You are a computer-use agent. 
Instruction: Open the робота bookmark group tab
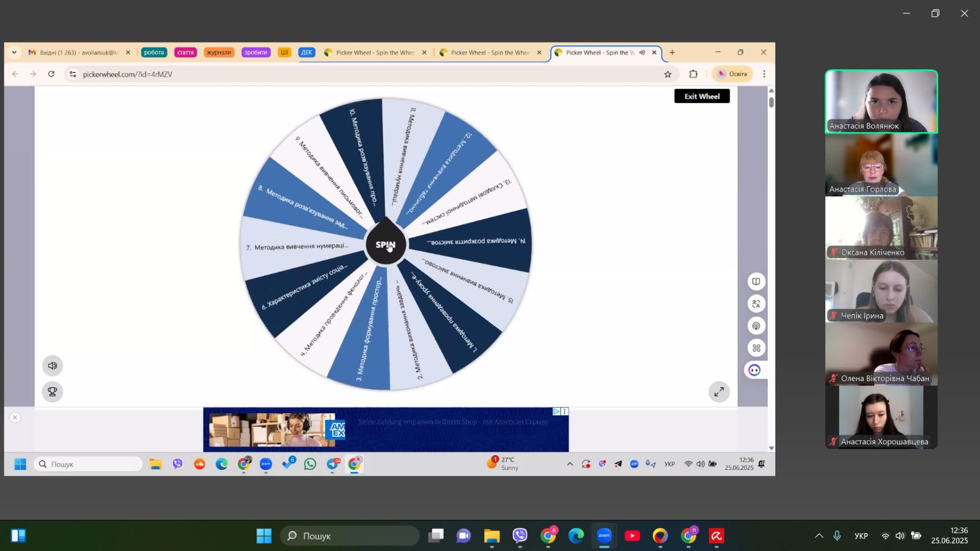[154, 52]
